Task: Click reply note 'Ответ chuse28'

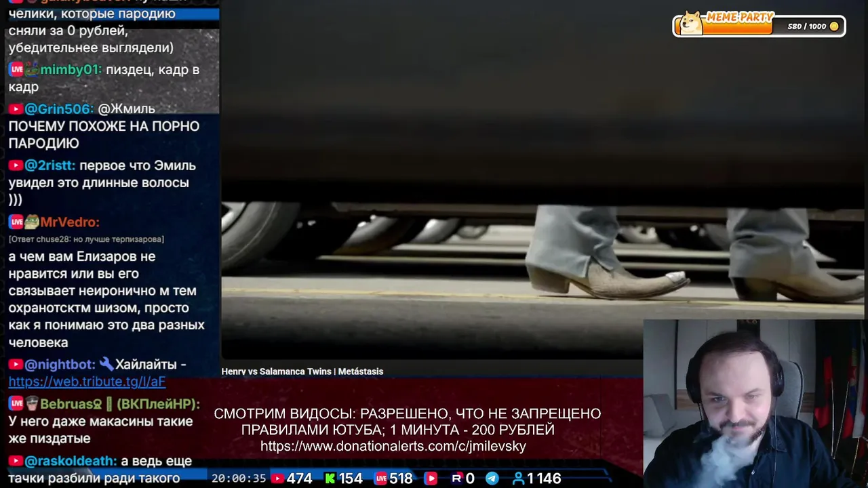Action: click(86, 239)
